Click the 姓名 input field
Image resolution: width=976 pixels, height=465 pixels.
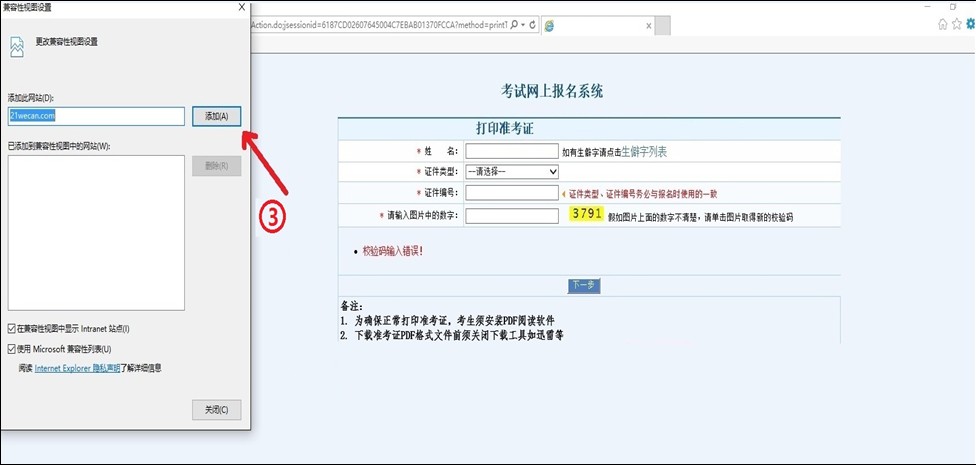click(511, 151)
